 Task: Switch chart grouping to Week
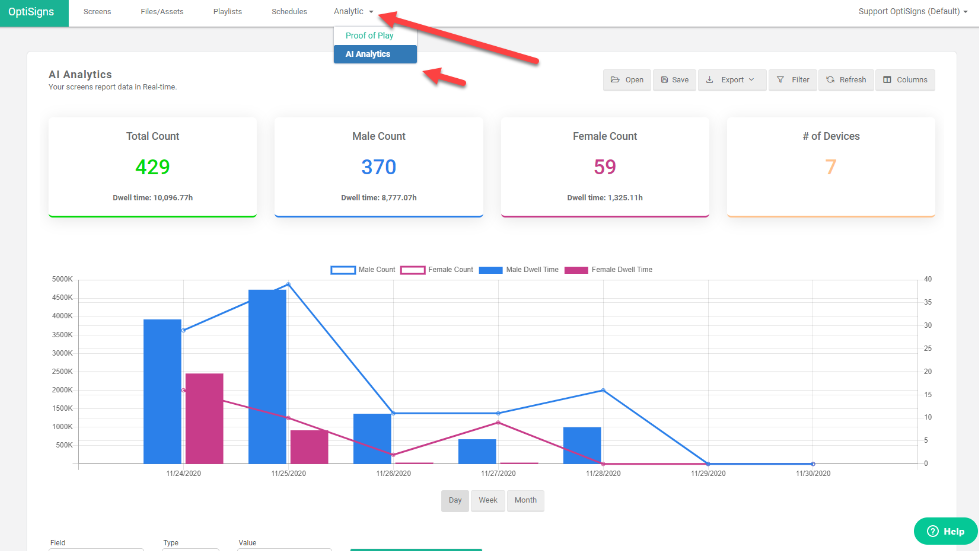[x=488, y=500]
